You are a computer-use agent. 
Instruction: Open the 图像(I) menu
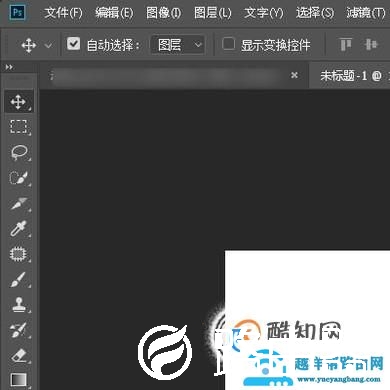164,13
